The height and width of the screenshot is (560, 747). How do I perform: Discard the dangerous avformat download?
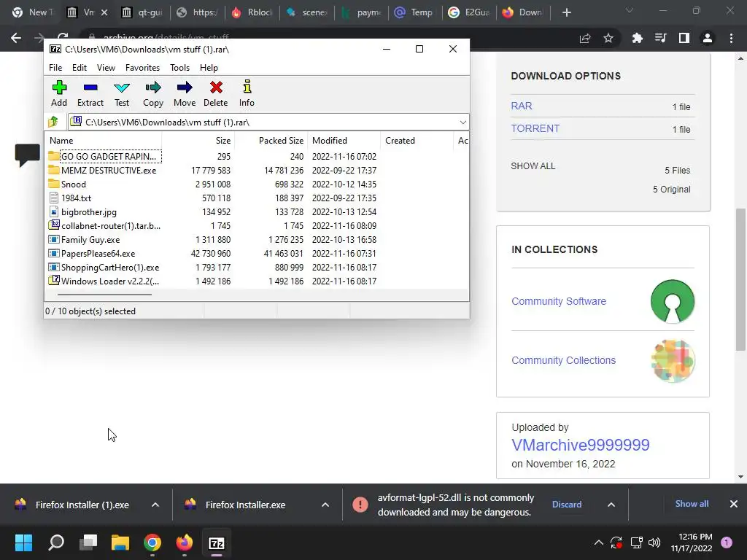tap(566, 505)
